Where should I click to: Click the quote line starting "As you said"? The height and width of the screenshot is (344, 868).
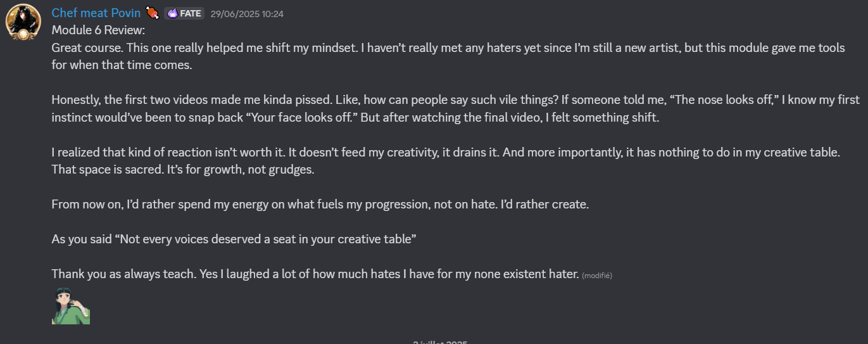pyautogui.click(x=233, y=239)
